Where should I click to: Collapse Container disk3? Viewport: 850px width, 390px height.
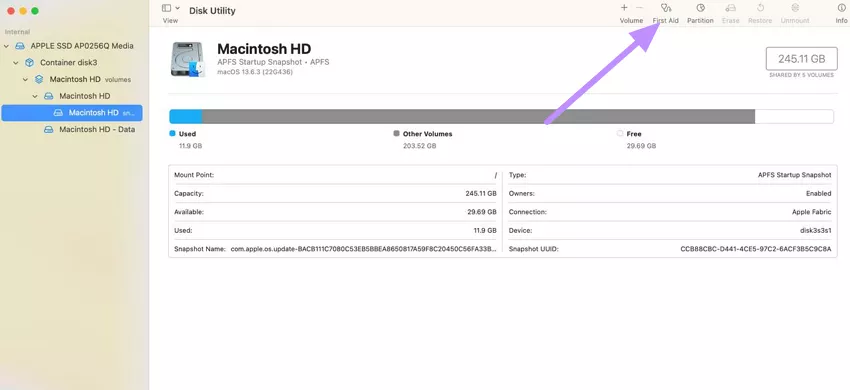[x=16, y=63]
